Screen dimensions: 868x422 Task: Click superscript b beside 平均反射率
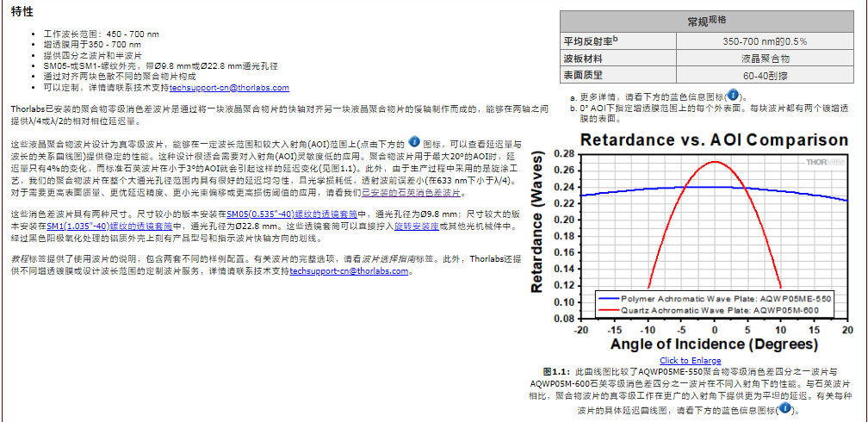(x=615, y=39)
